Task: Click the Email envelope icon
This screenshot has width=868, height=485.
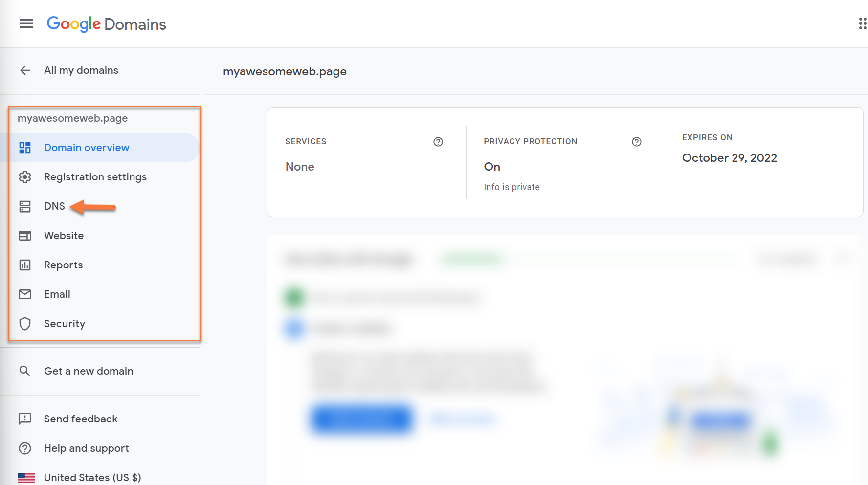Action: (x=25, y=294)
